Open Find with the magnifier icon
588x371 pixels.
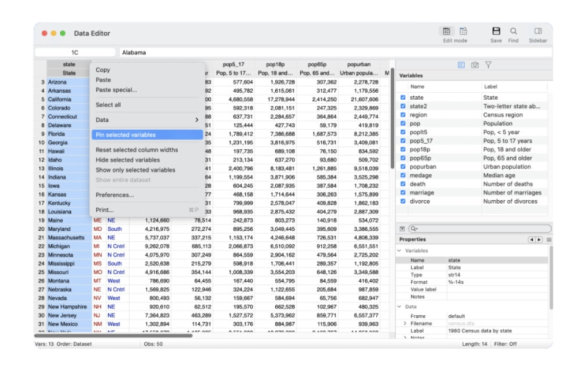pyautogui.click(x=513, y=31)
